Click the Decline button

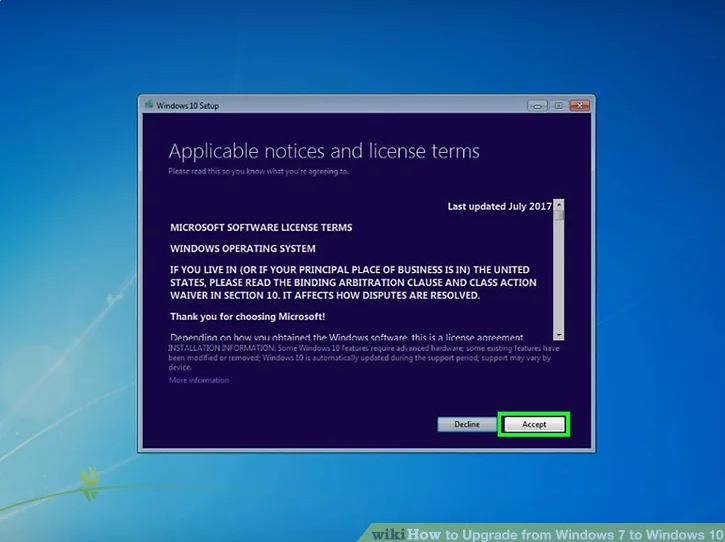pyautogui.click(x=467, y=424)
